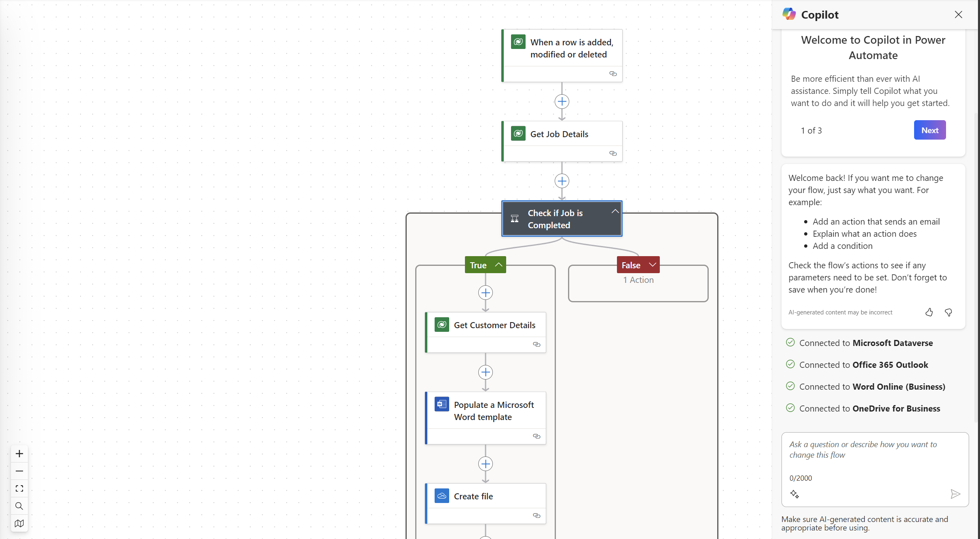The image size is (980, 539).
Task: Click the '1 of 3' step indicator
Action: pos(811,130)
